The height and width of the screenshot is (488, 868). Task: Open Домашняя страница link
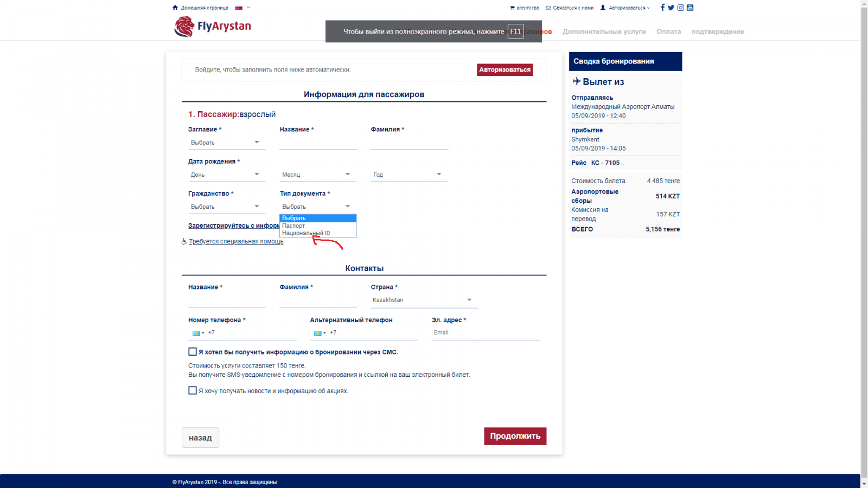(x=205, y=8)
